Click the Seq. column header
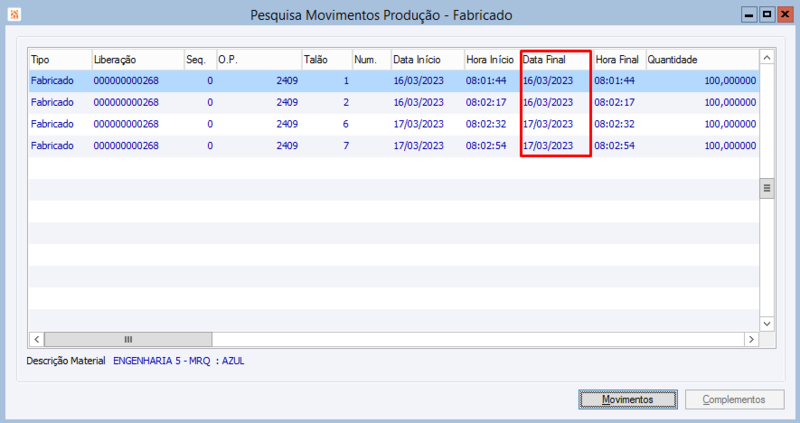The width and height of the screenshot is (800, 423). [x=200, y=60]
